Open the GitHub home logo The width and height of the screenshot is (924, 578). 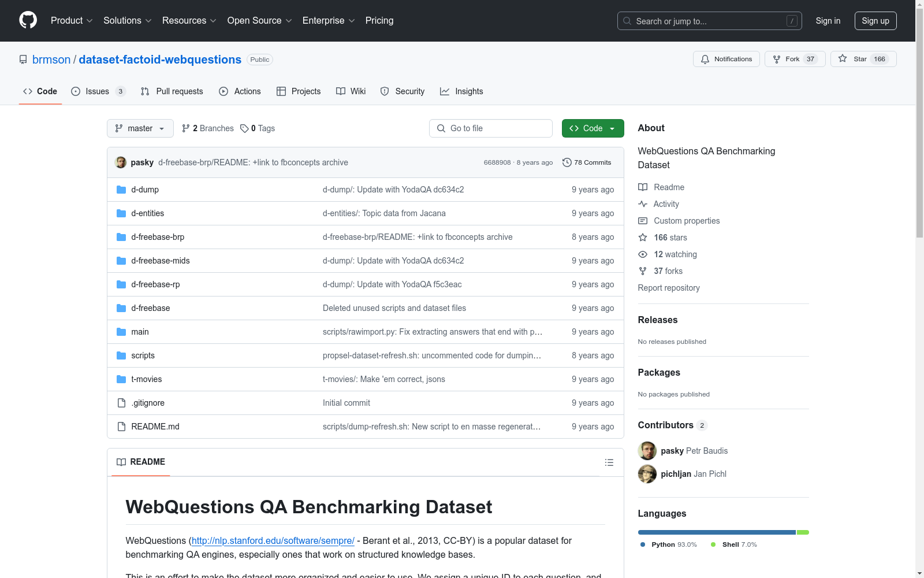click(28, 20)
